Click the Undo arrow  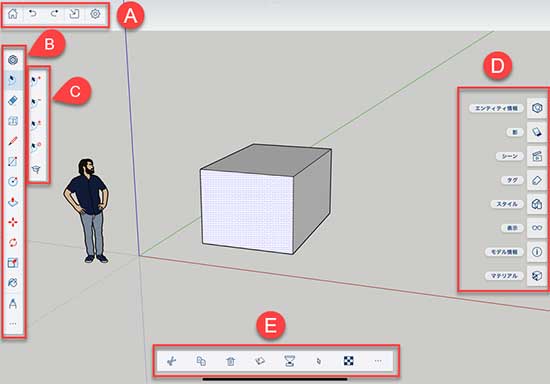(33, 14)
